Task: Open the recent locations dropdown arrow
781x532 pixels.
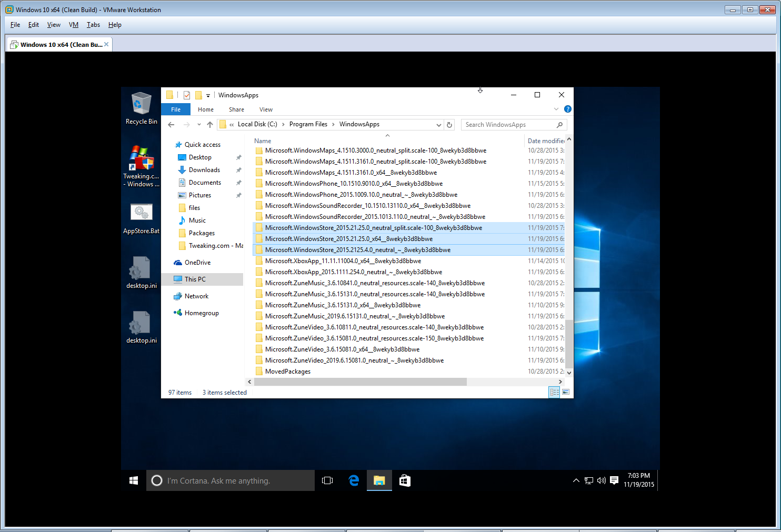Action: click(x=199, y=125)
